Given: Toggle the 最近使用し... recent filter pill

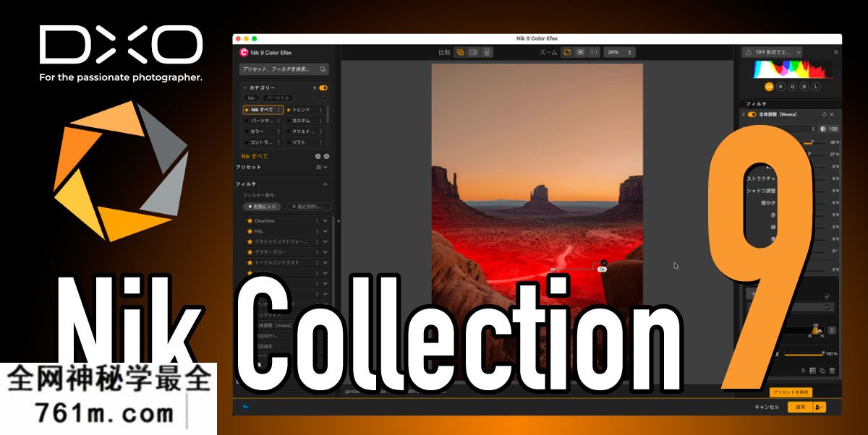Looking at the screenshot, I should click(x=309, y=207).
